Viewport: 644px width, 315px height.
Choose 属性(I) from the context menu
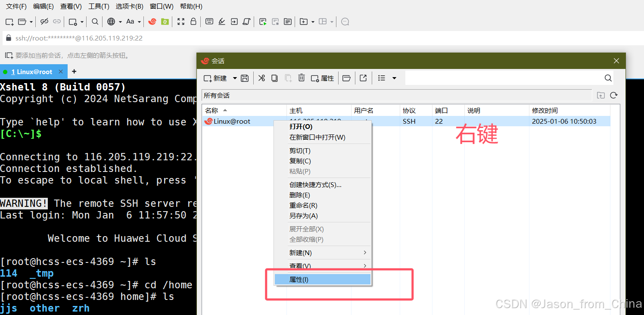tap(323, 279)
